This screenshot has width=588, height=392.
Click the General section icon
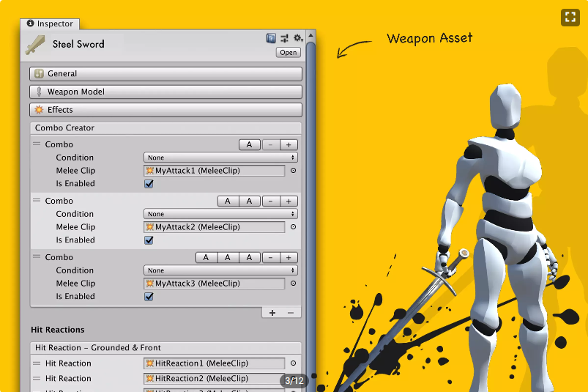pos(39,73)
